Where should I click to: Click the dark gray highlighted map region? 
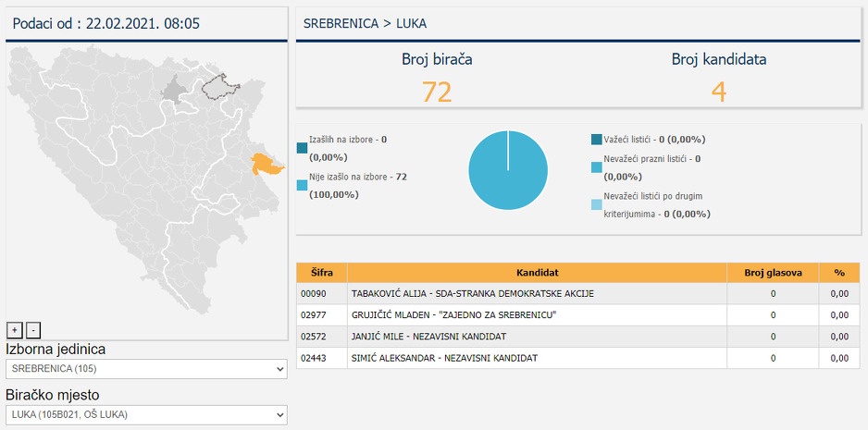coord(172,89)
